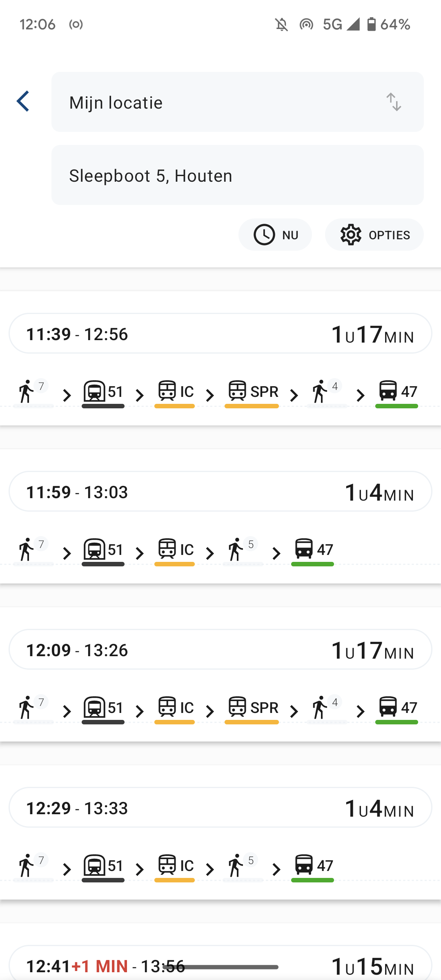Image resolution: width=441 pixels, height=980 pixels.
Task: Tap bus 47 icon in 11:59 trip
Action: pos(304,549)
